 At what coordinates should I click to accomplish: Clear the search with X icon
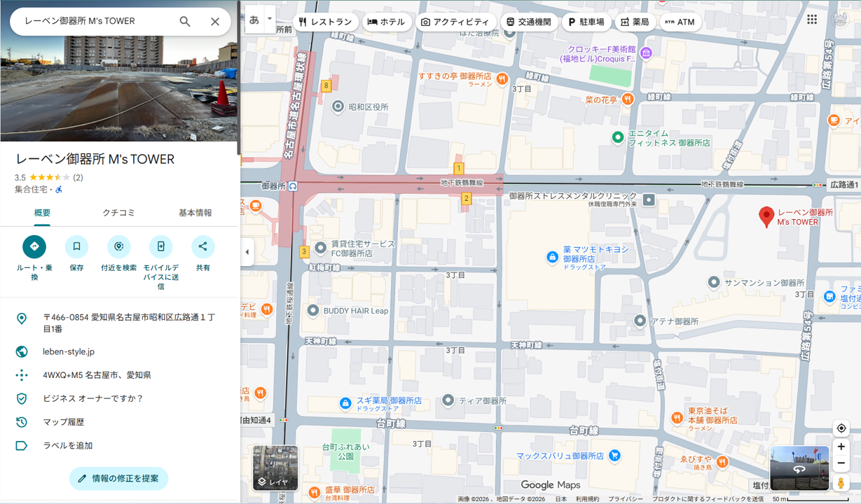coord(215,22)
